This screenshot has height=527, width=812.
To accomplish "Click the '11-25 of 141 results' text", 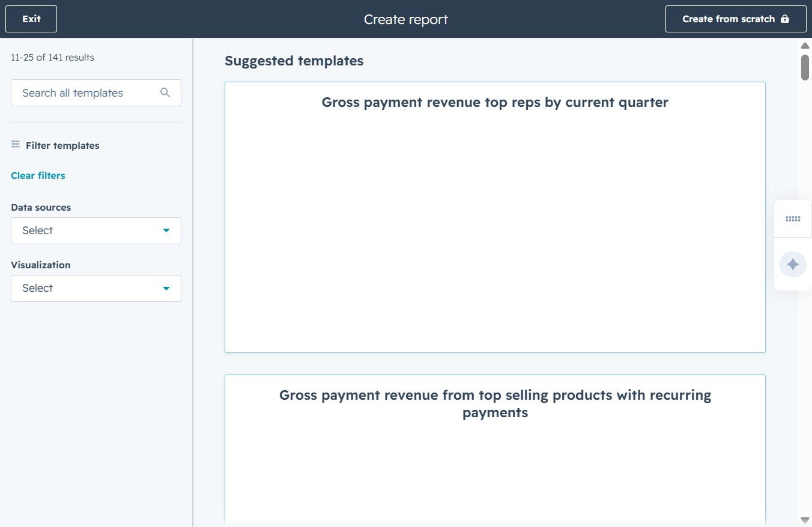I will coord(52,58).
